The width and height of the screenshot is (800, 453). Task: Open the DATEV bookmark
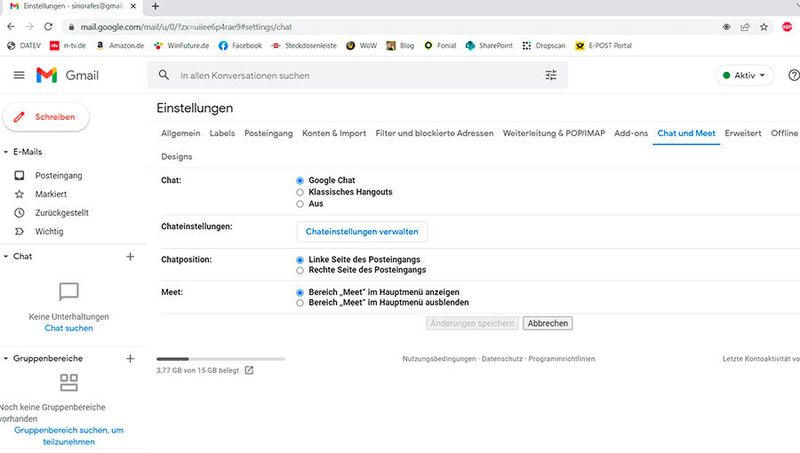click(x=23, y=45)
